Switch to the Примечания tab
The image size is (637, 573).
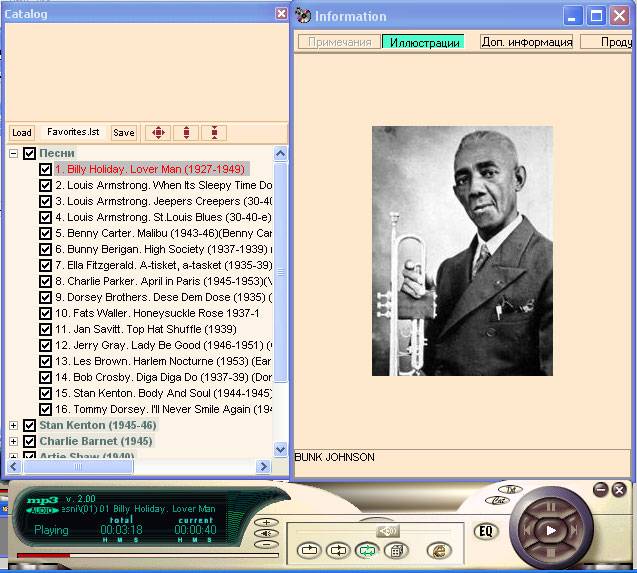339,42
